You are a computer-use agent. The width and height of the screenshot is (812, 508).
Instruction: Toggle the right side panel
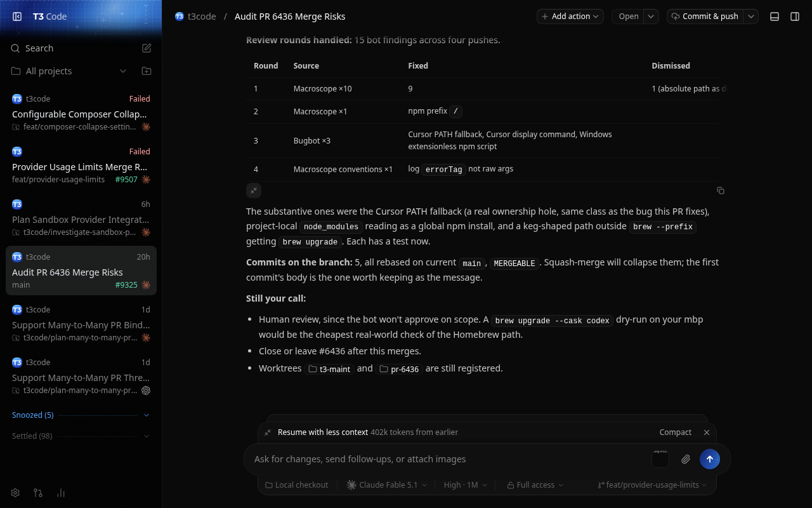[795, 17]
